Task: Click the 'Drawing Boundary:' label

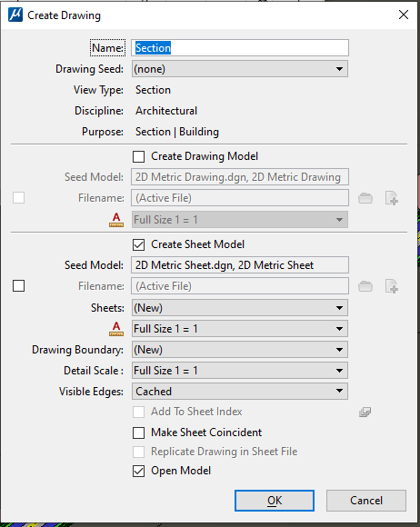Action: (77, 350)
